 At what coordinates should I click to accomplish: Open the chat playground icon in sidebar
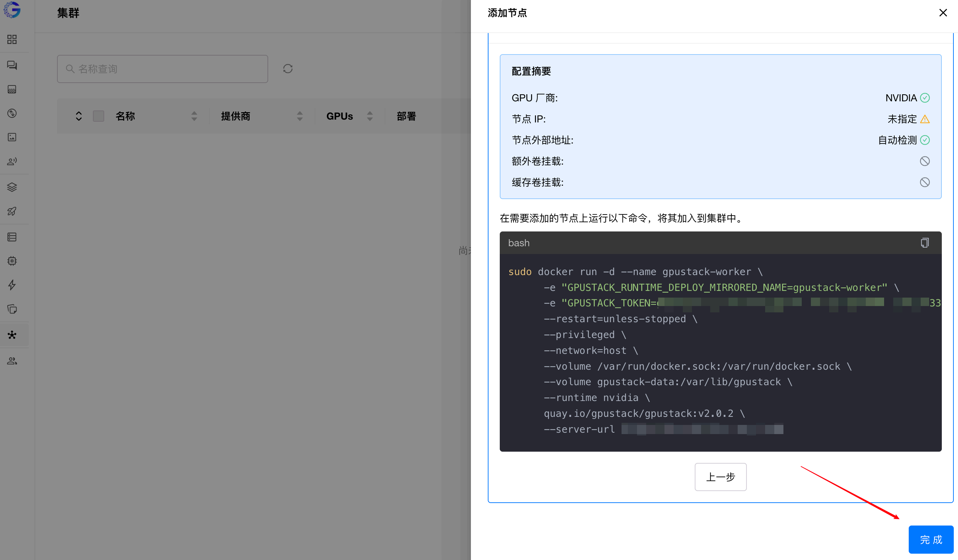click(12, 65)
